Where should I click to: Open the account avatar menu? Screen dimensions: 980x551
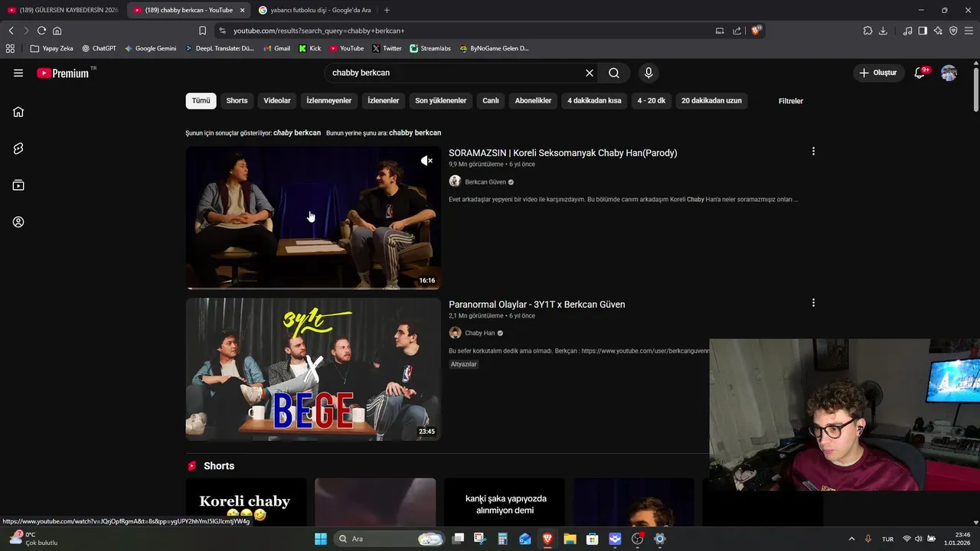949,73
